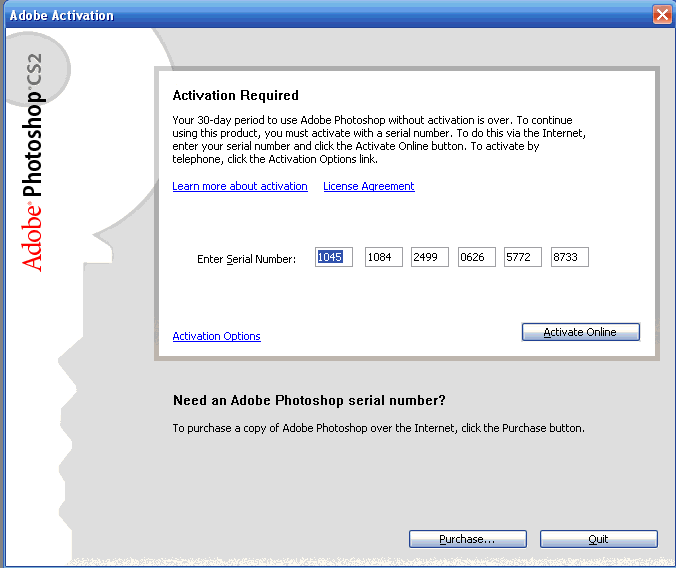Select the serial number box showing 1084
The image size is (676, 568).
click(x=383, y=258)
